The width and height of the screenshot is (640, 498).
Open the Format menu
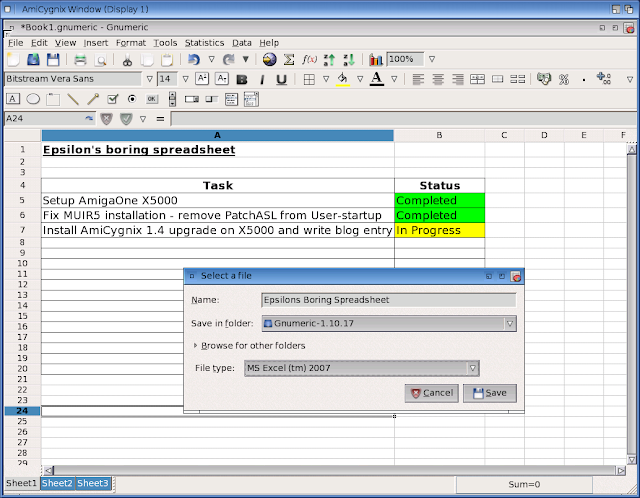(131, 43)
